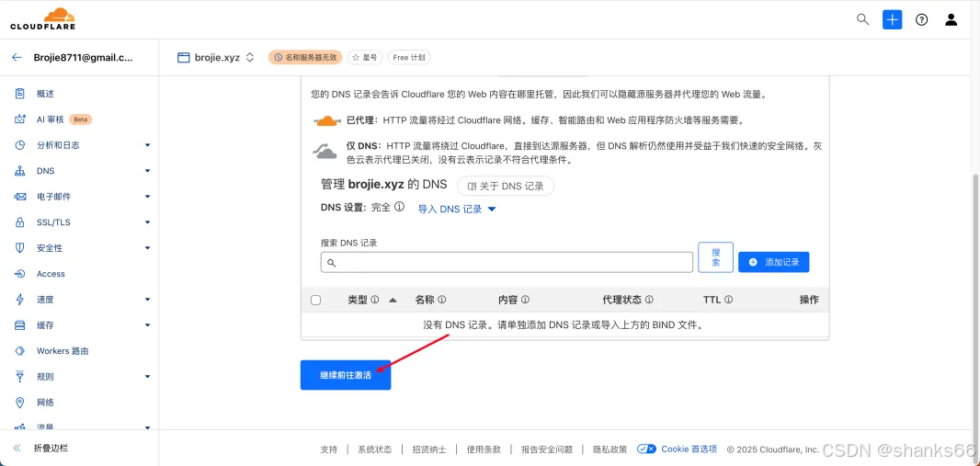Open the search magnifier icon in header
The width and height of the screenshot is (980, 466).
coord(862,19)
